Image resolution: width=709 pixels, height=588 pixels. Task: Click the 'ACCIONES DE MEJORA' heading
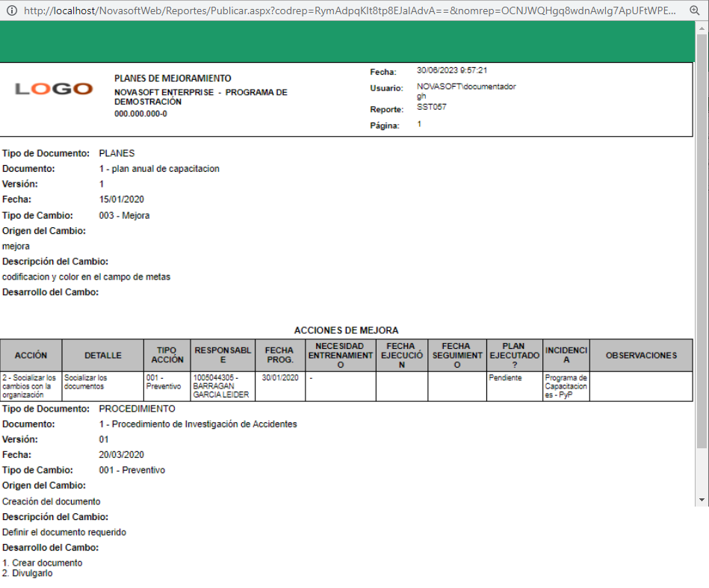pyautogui.click(x=347, y=330)
